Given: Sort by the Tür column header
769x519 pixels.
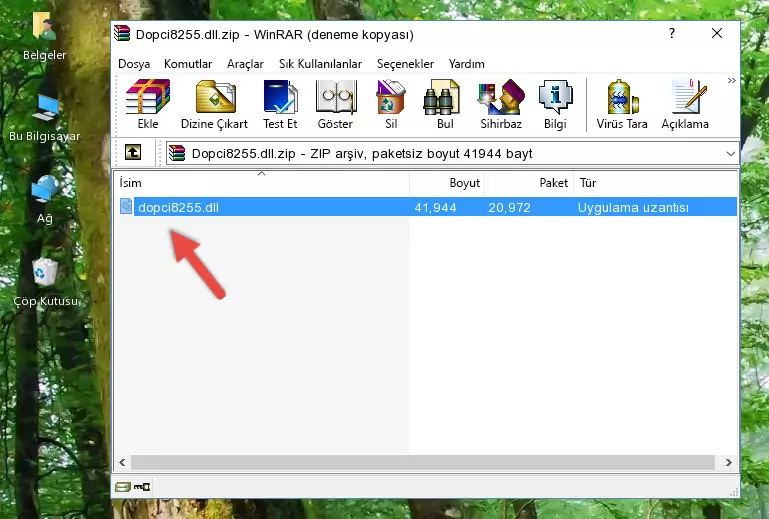Looking at the screenshot, I should pyautogui.click(x=655, y=183).
